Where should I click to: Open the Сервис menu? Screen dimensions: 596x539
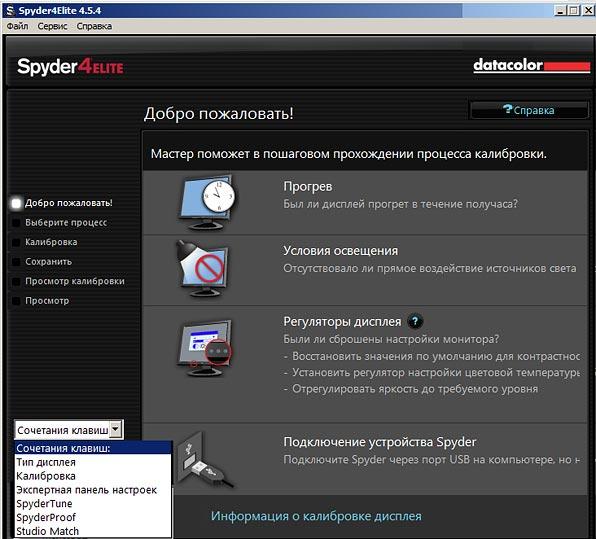[x=52, y=26]
